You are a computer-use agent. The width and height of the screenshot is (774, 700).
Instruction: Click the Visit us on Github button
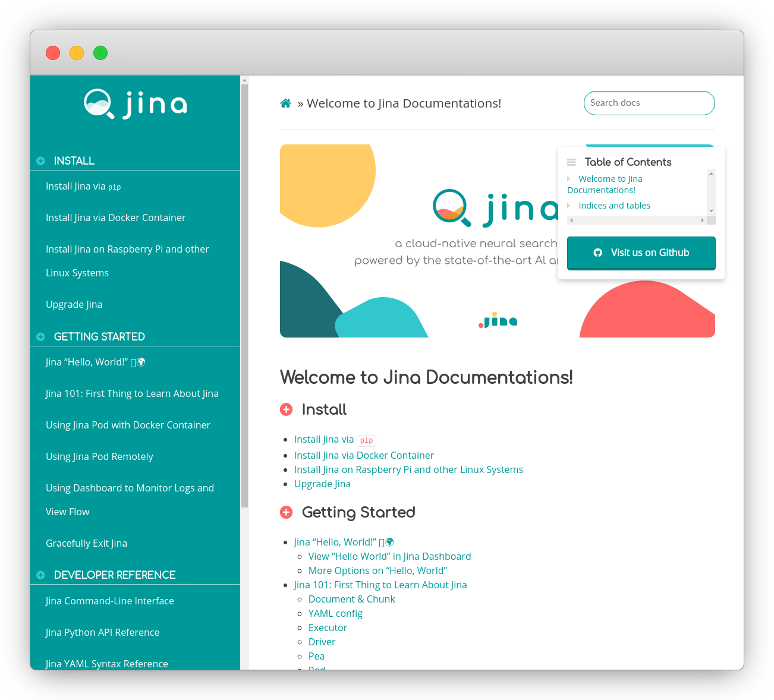click(x=641, y=253)
